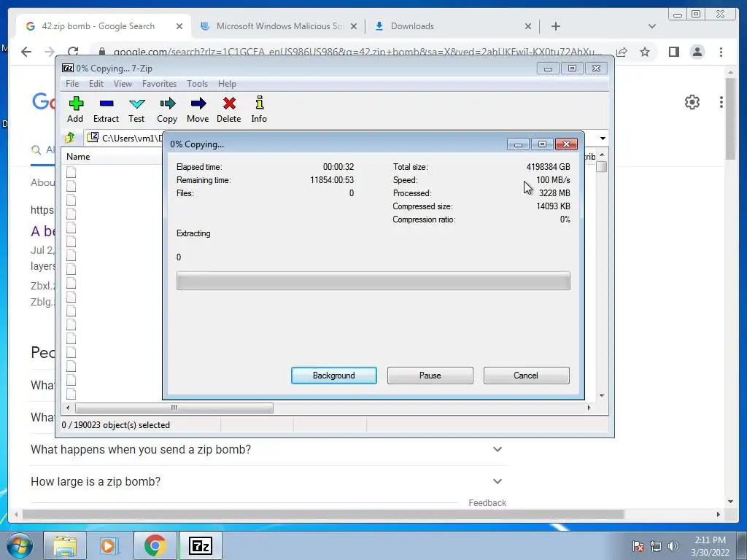Click the Action Center flag icon
The image size is (747, 560).
tap(638, 546)
